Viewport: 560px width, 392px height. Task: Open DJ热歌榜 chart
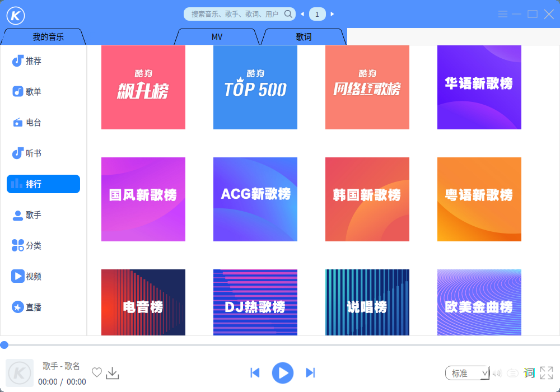[x=255, y=302]
